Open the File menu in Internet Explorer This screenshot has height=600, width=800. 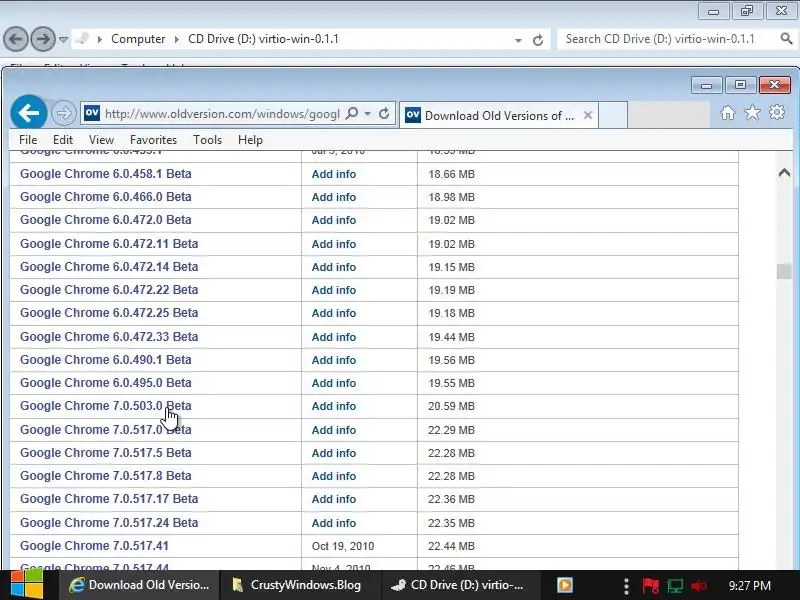click(28, 140)
